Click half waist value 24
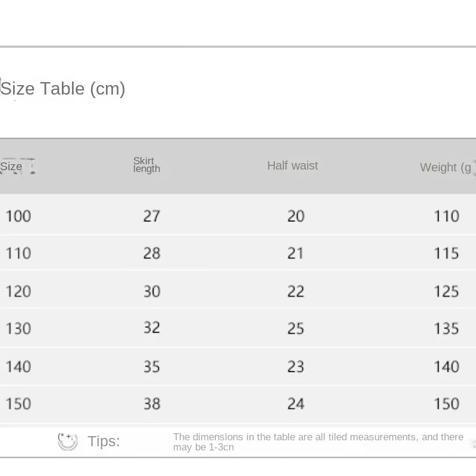 pyautogui.click(x=296, y=404)
